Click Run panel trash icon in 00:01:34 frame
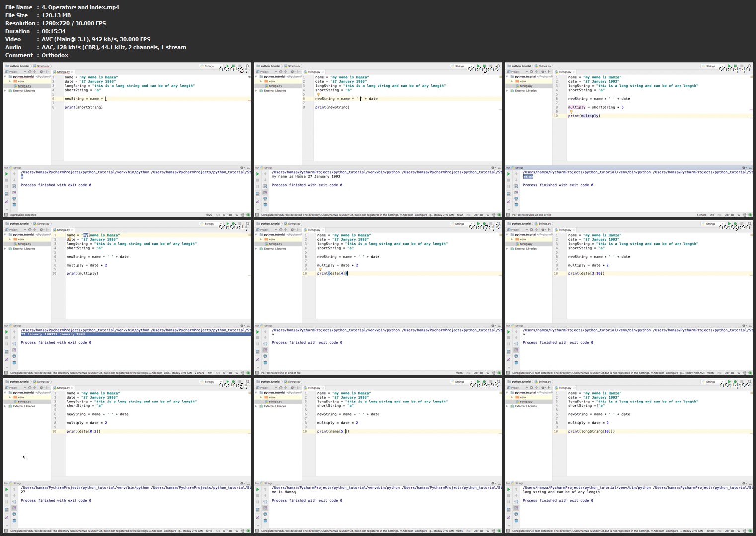Viewport: 756px width, 536px height. point(14,204)
